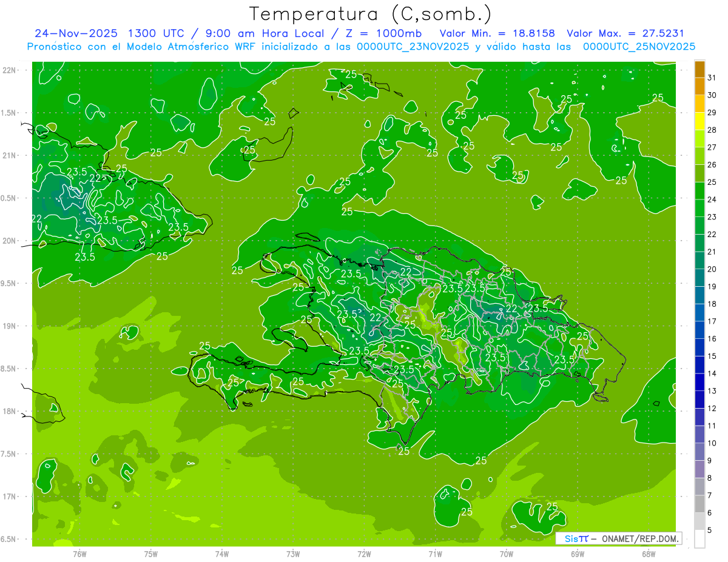Click the yellow color bar segment between 28 and 29
The width and height of the screenshot is (728, 562).
(699, 121)
